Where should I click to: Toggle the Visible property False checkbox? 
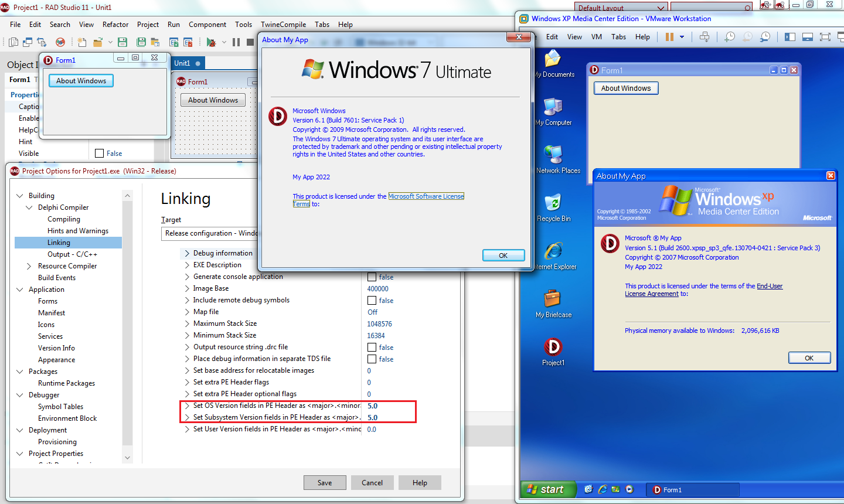[100, 154]
